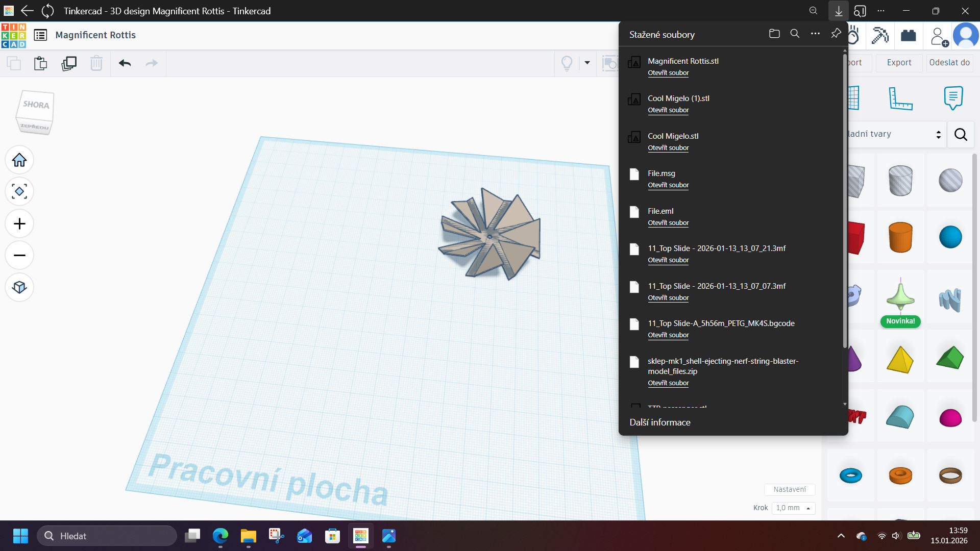
Task: Click the Export button
Action: point(899,63)
